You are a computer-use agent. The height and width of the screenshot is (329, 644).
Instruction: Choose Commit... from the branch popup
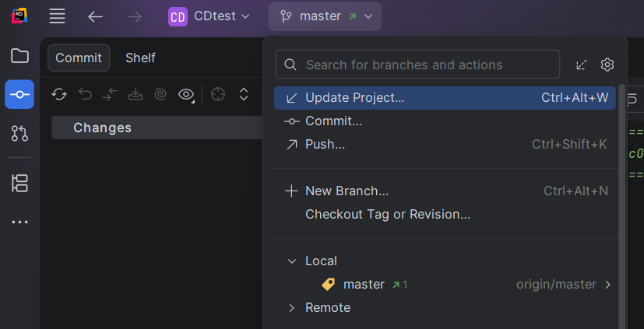tap(445, 121)
